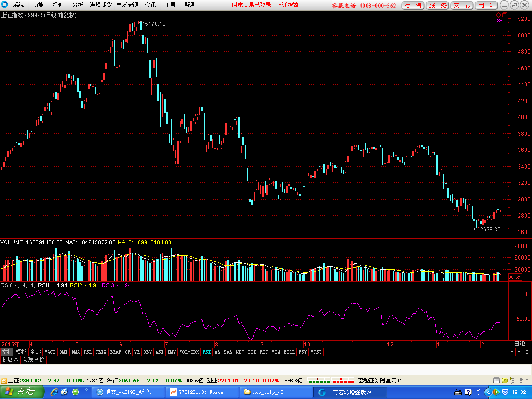This screenshot has width=532, height=399.
Task: Click the magenta double-X marker icon
Action: click(x=499, y=21)
